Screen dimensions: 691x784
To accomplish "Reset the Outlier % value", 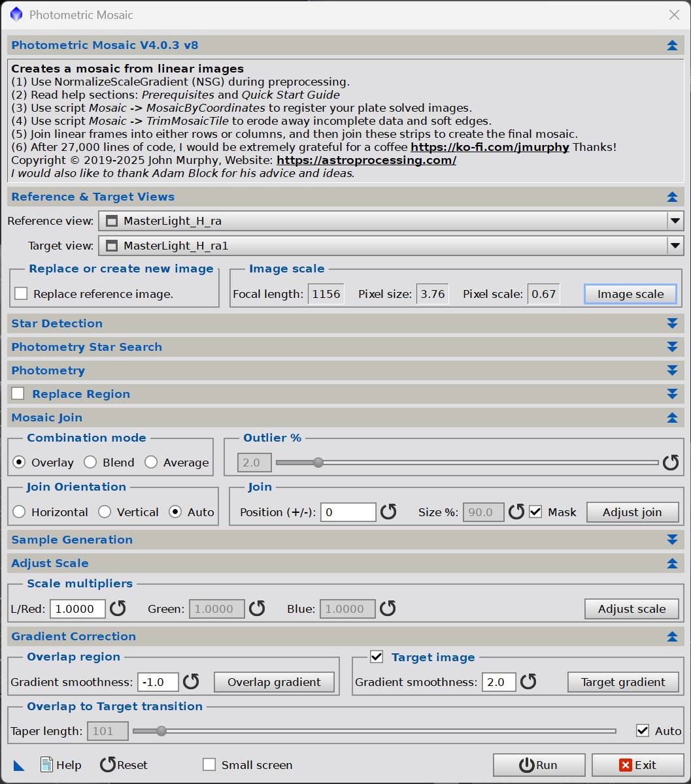I will (x=671, y=463).
